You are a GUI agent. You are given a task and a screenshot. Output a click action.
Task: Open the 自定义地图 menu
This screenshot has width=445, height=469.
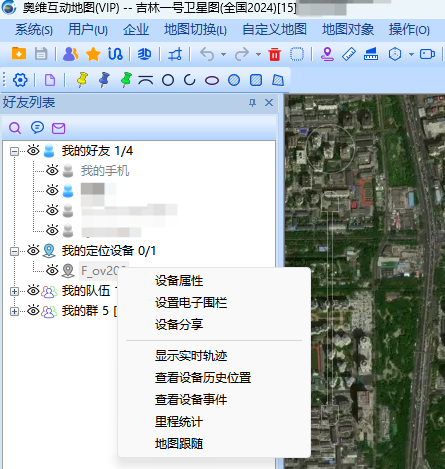274,30
